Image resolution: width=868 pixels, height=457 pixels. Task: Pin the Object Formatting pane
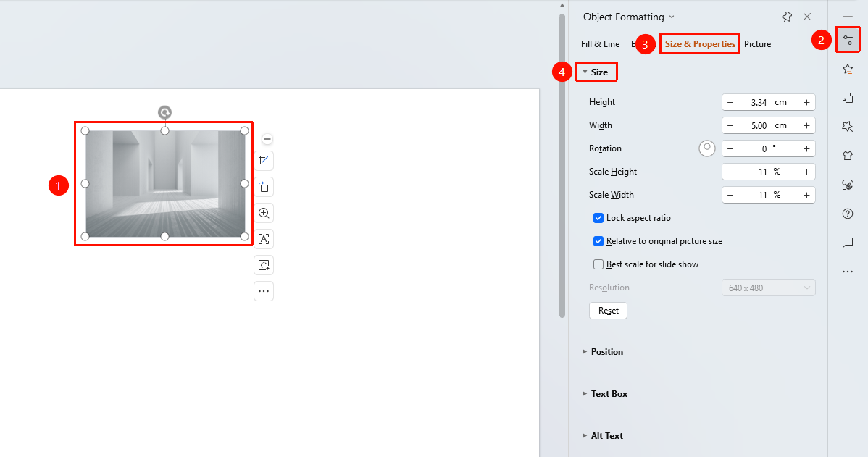click(x=787, y=17)
